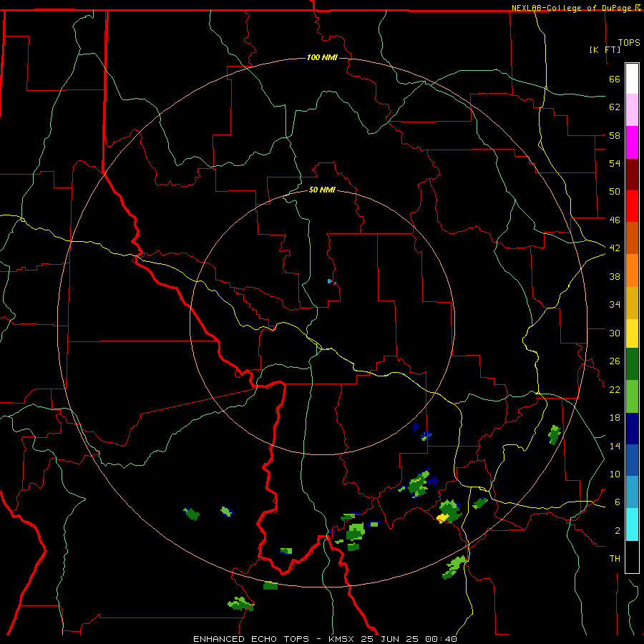Click the cyan swatch near the legend bottom

coord(632,525)
